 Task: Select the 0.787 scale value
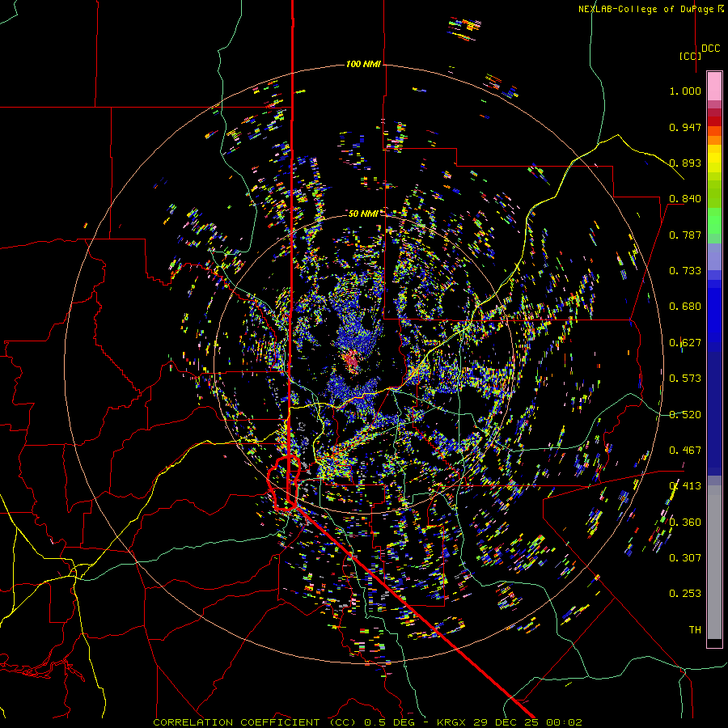(x=685, y=235)
